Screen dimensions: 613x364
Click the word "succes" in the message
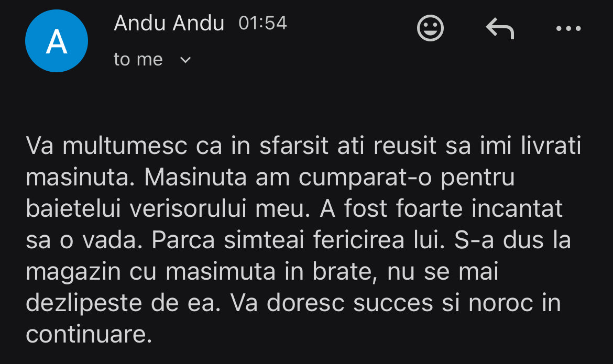(x=393, y=304)
